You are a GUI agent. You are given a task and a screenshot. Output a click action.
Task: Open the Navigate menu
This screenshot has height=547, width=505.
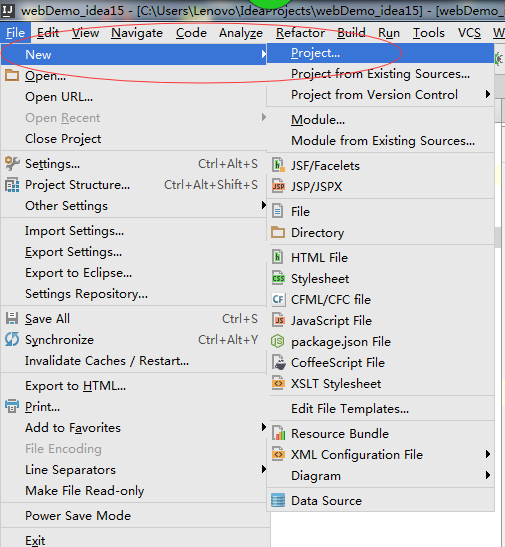click(137, 33)
